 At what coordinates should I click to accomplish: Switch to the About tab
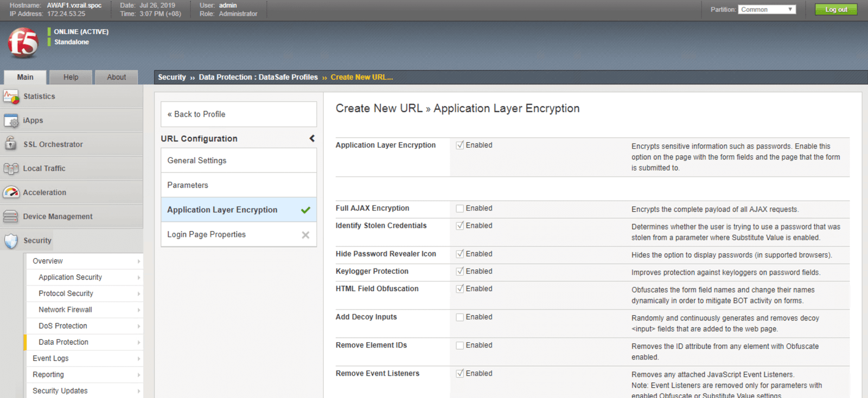tap(116, 77)
